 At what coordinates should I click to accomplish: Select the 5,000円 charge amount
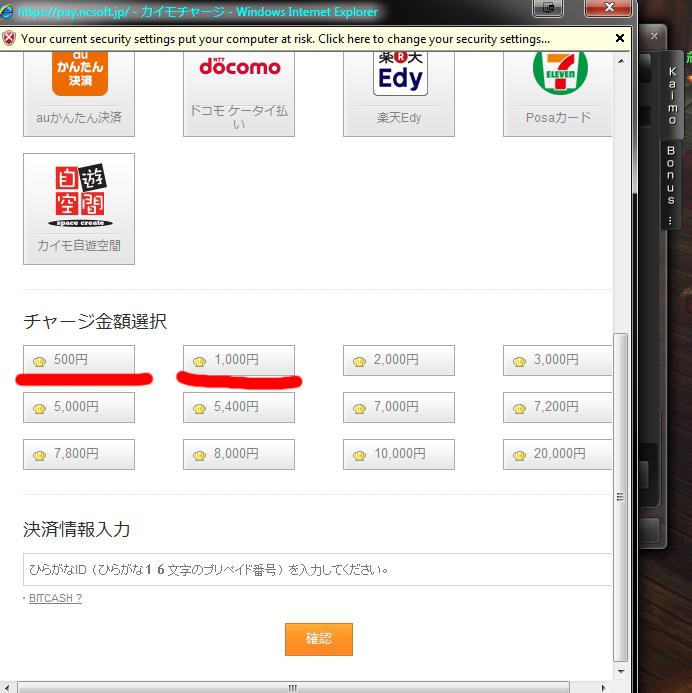pyautogui.click(x=79, y=407)
